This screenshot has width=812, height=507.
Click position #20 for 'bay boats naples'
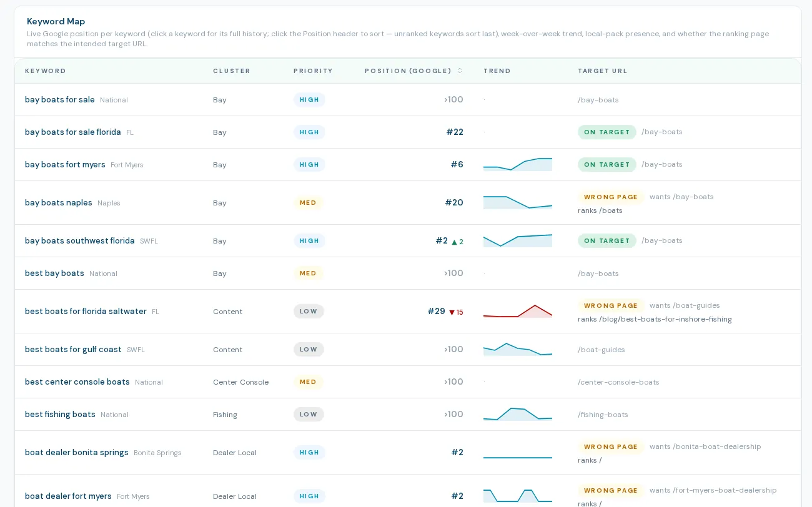454,203
